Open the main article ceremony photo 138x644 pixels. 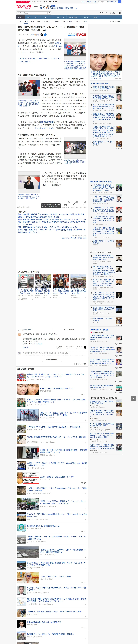coord(75,49)
